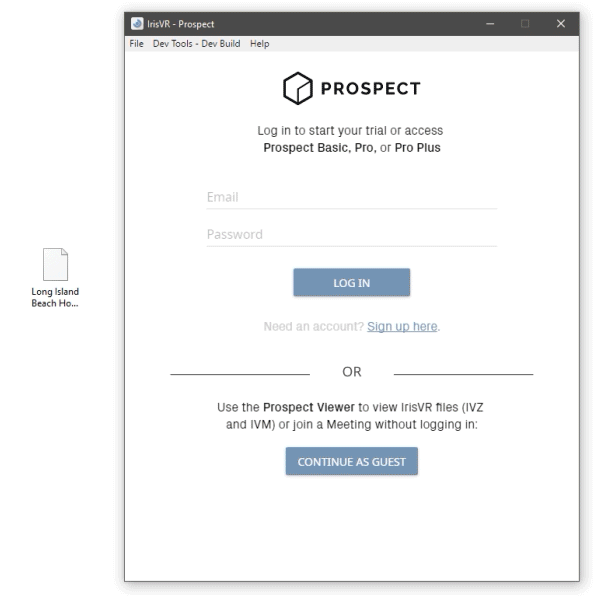Follow the Sign up here link

pyautogui.click(x=402, y=326)
